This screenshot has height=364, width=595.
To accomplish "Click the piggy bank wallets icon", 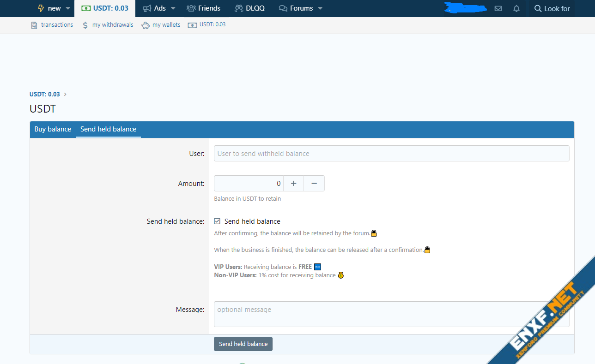I will [x=146, y=25].
